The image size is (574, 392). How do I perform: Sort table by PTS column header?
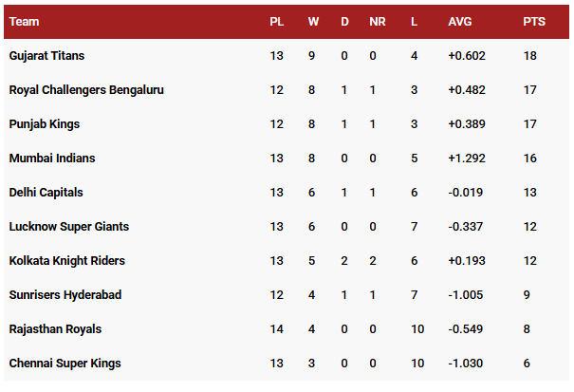533,21
